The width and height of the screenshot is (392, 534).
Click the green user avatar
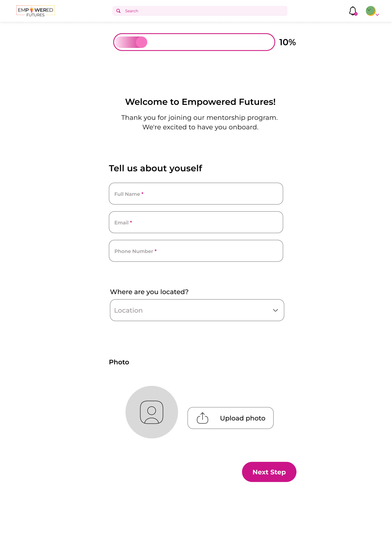pyautogui.click(x=370, y=11)
